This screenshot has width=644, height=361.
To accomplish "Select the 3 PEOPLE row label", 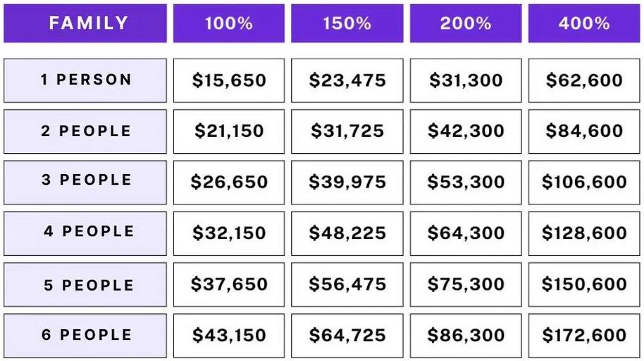I will pos(85,182).
